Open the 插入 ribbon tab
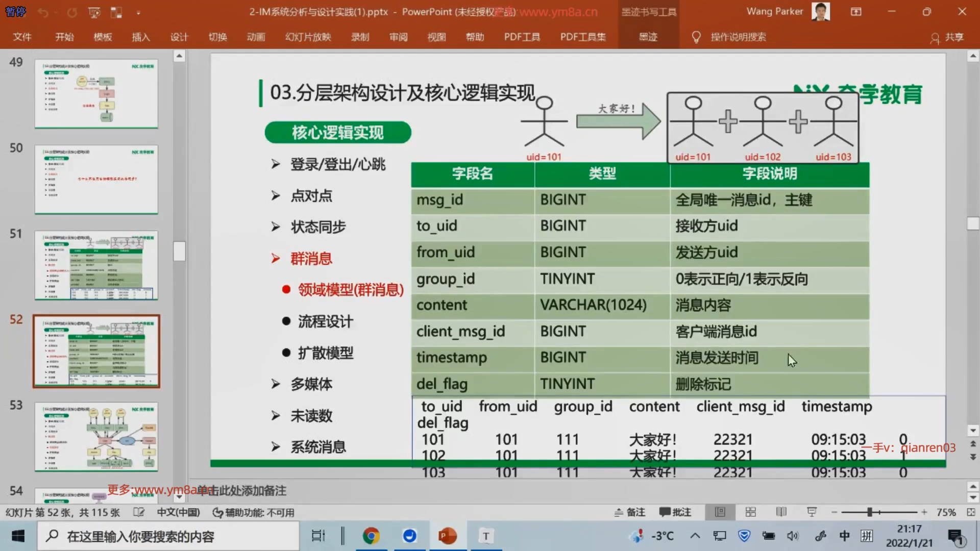 pyautogui.click(x=141, y=37)
